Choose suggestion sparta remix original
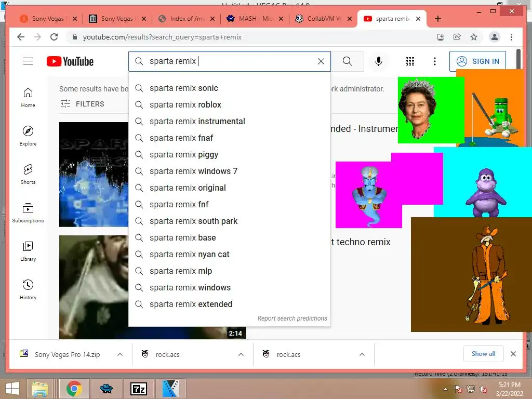Screen dimensions: 532x399 [x=229, y=188]
